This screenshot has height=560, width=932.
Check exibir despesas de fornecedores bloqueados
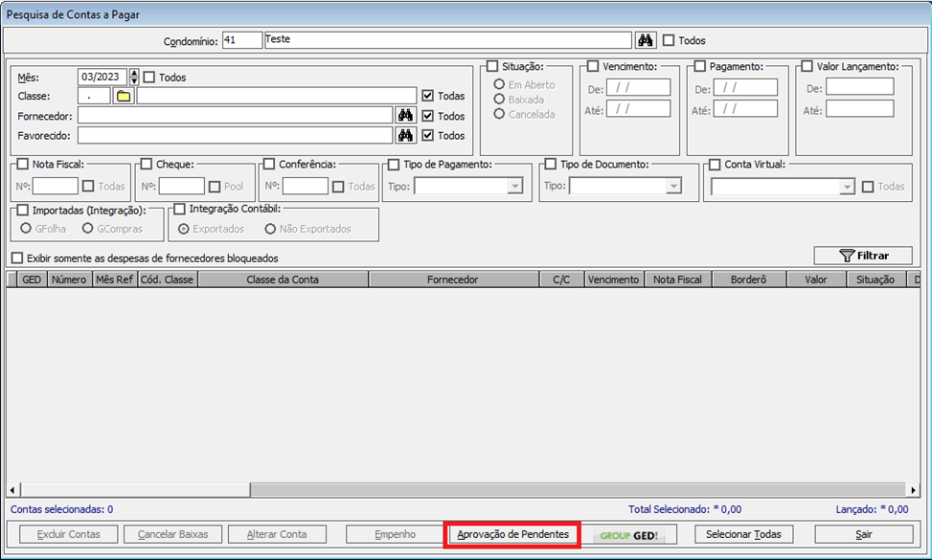click(x=17, y=258)
